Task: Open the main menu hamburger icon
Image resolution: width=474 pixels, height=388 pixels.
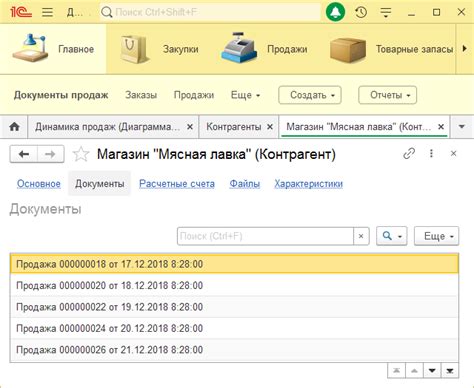Action: coord(47,12)
